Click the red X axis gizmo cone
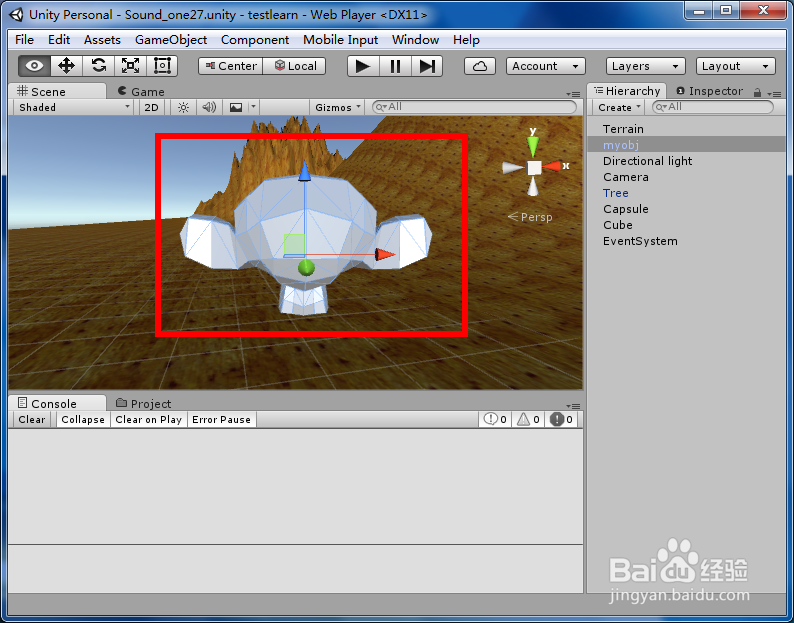This screenshot has width=794, height=623. tap(552, 166)
